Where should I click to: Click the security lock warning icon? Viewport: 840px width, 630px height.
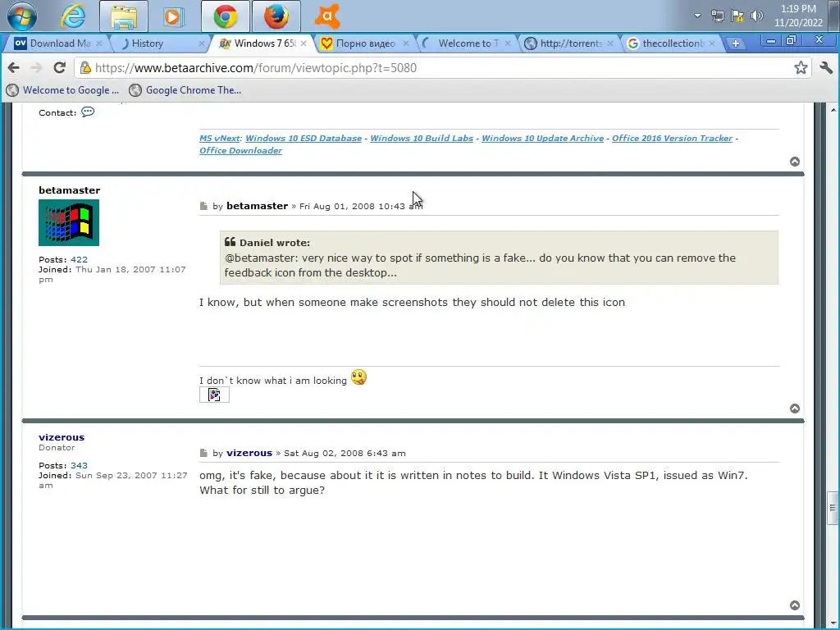[x=85, y=67]
